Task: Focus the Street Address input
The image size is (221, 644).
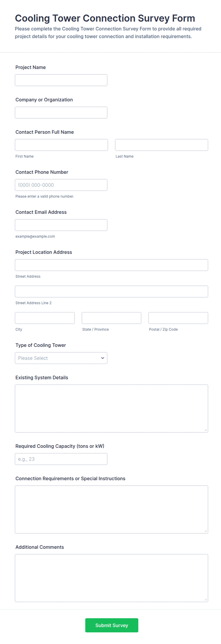Action: [x=111, y=265]
